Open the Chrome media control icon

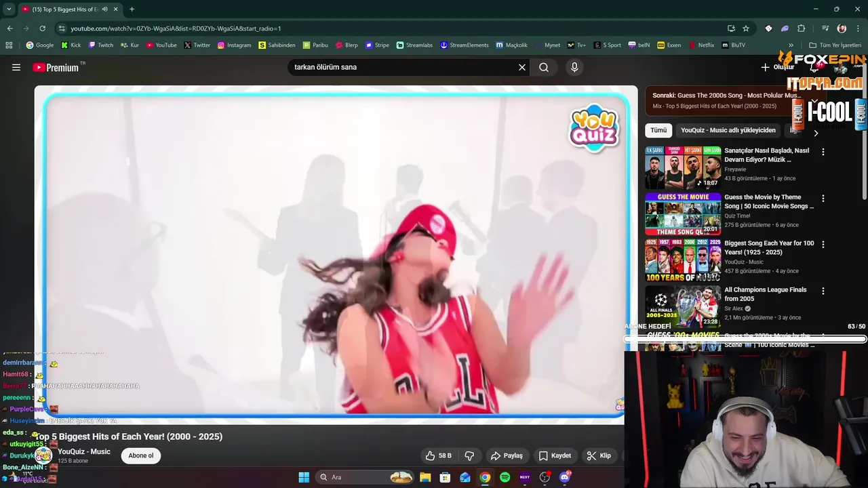coord(825,28)
